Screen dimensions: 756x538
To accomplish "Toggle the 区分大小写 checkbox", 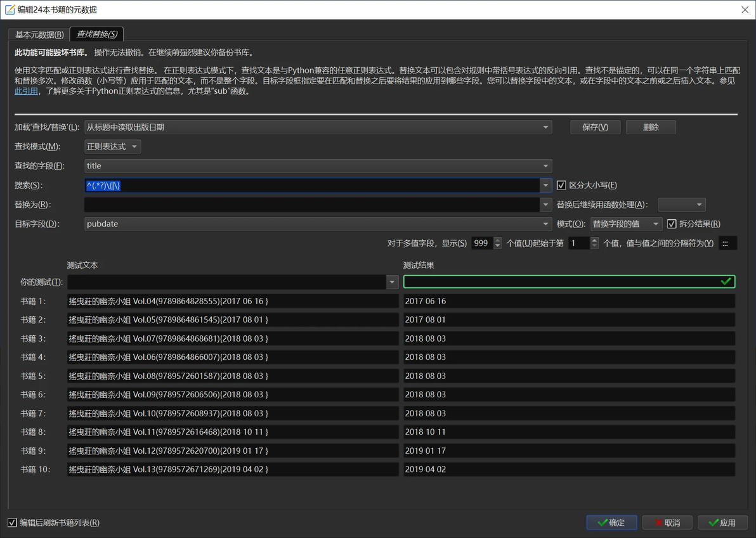I will [x=561, y=185].
